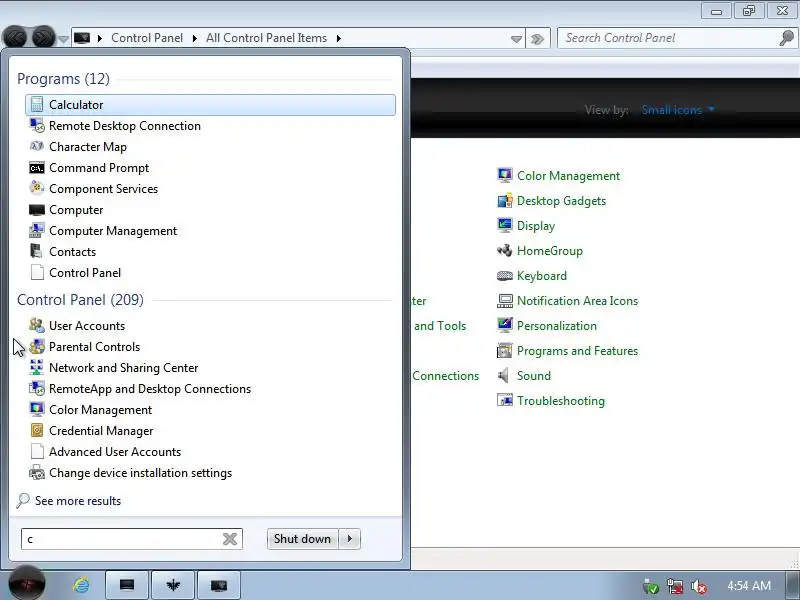Open Character Map icon
Screen dimensions: 800x600
37,146
